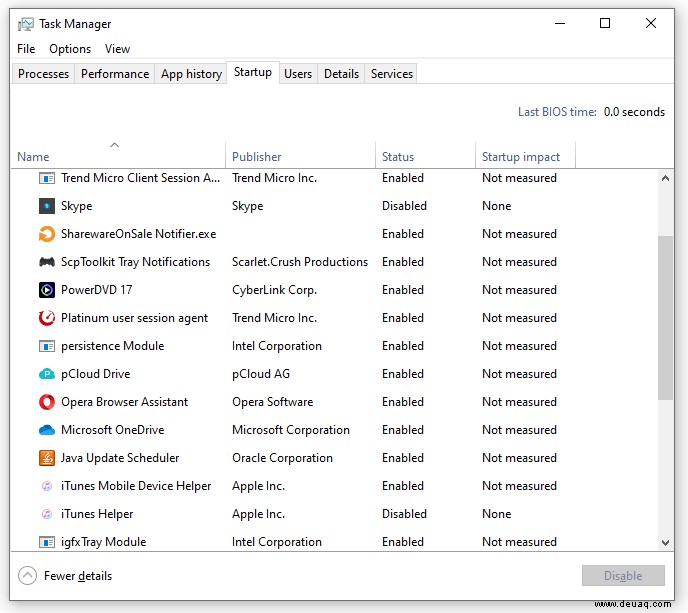Viewport: 688px width, 613px height.
Task: Click the scrollbar down arrow
Action: [x=665, y=543]
